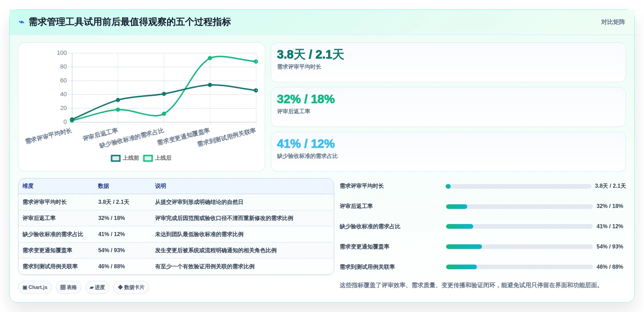Click the 缺少验收标准的需求占比 progress bar
Image resolution: width=644 pixels, height=312 pixels.
[519, 226]
